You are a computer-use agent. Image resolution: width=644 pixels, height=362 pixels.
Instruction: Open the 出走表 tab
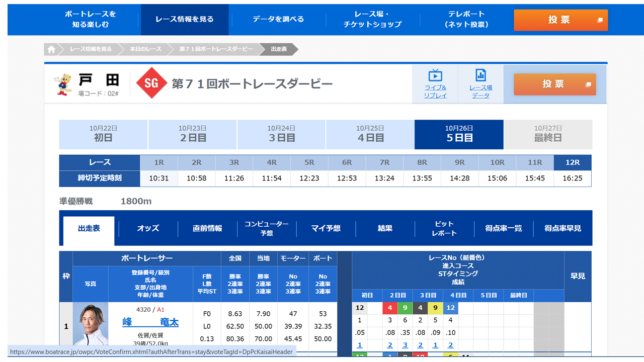pos(89,231)
